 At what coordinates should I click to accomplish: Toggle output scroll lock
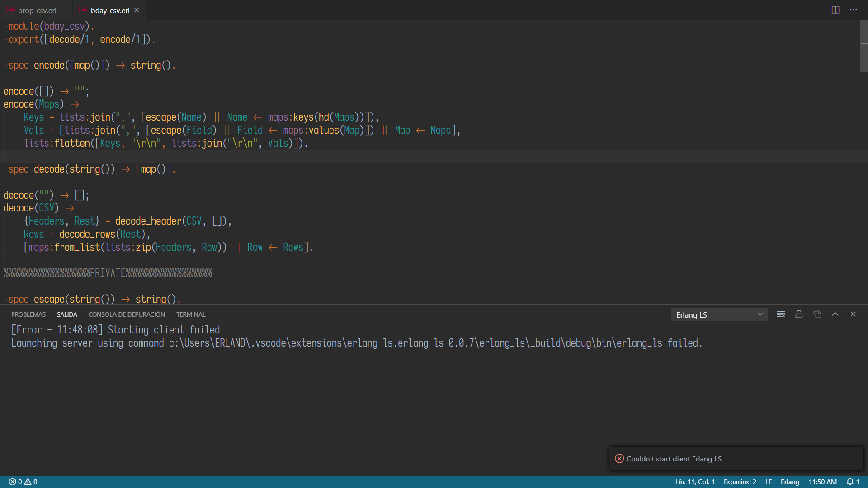tap(799, 314)
